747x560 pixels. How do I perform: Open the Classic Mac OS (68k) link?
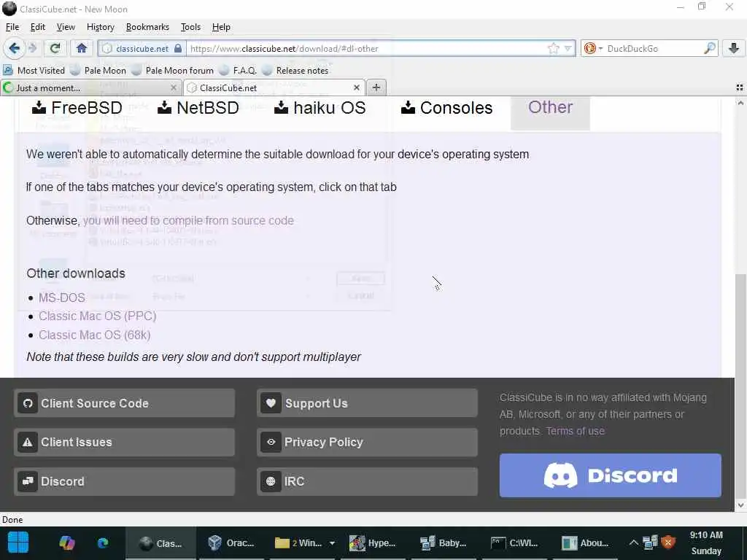94,335
